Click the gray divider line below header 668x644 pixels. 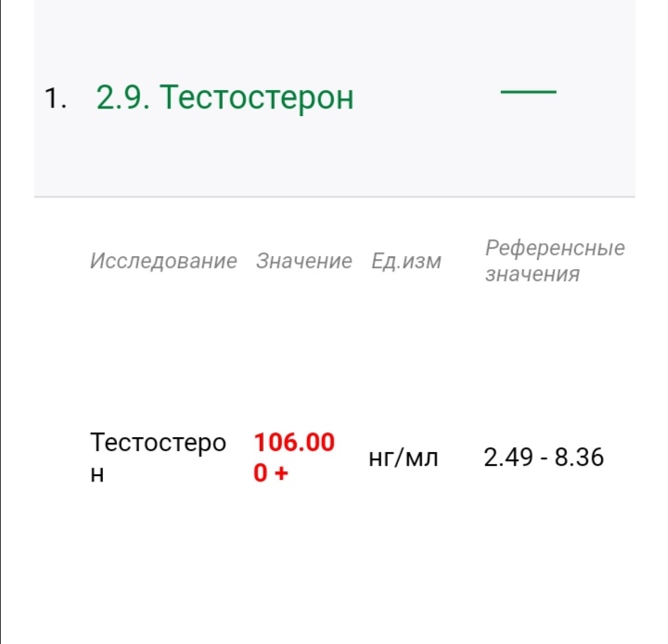tap(334, 197)
